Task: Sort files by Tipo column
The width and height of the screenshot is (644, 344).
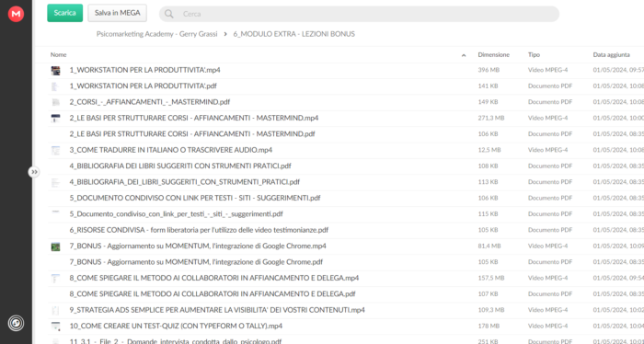Action: 534,54
